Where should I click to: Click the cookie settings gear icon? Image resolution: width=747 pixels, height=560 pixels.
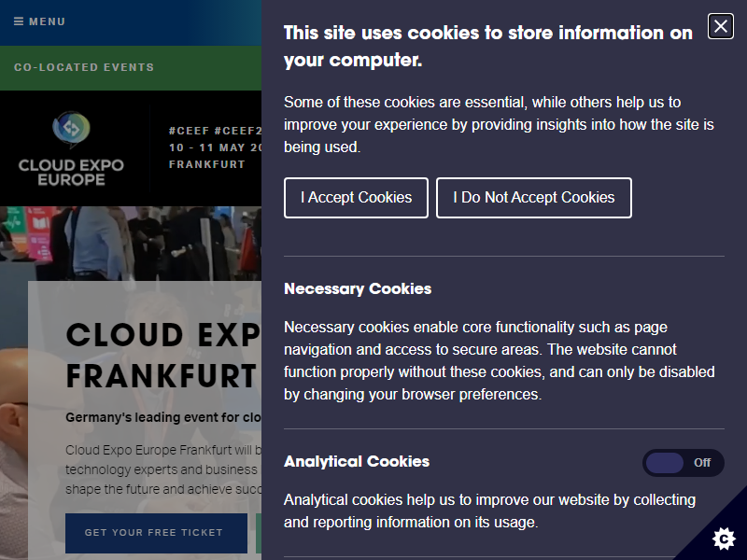724,539
